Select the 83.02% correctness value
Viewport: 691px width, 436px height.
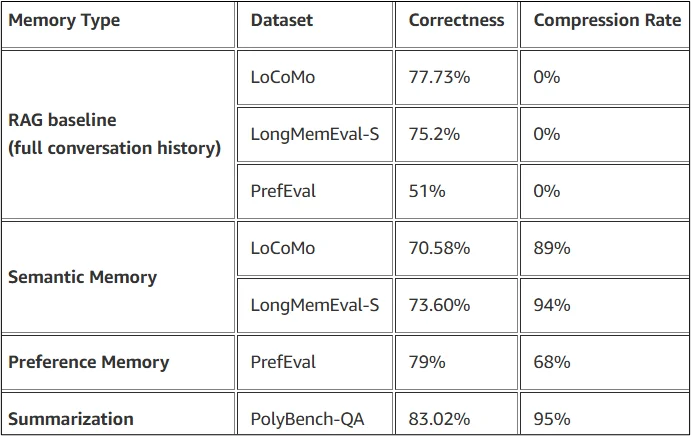(440, 419)
